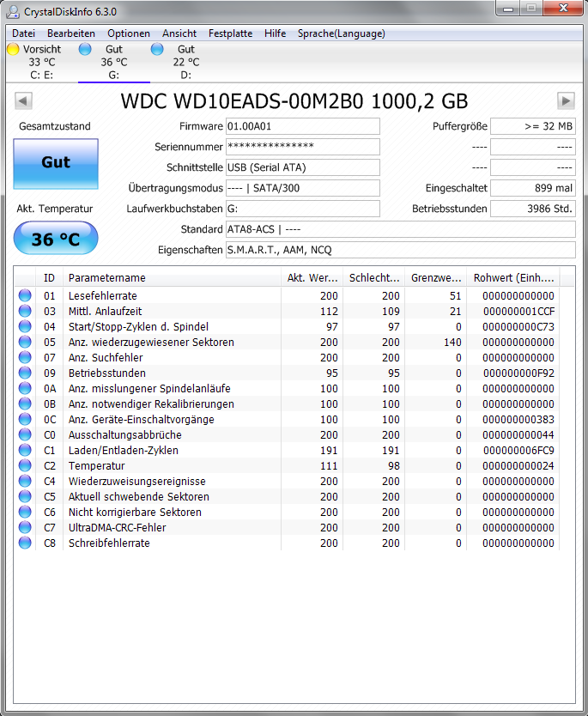
Task: Select the Gut 36 °C G: disk tab
Action: pyautogui.click(x=114, y=62)
